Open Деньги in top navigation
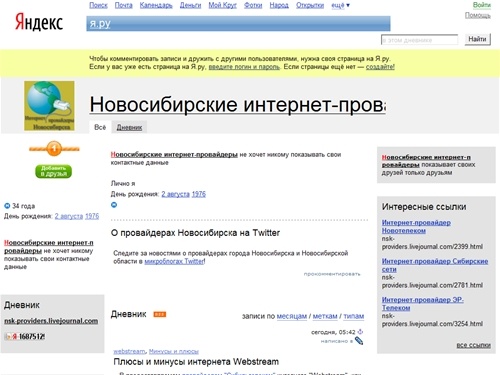500x375 pixels. tap(190, 5)
